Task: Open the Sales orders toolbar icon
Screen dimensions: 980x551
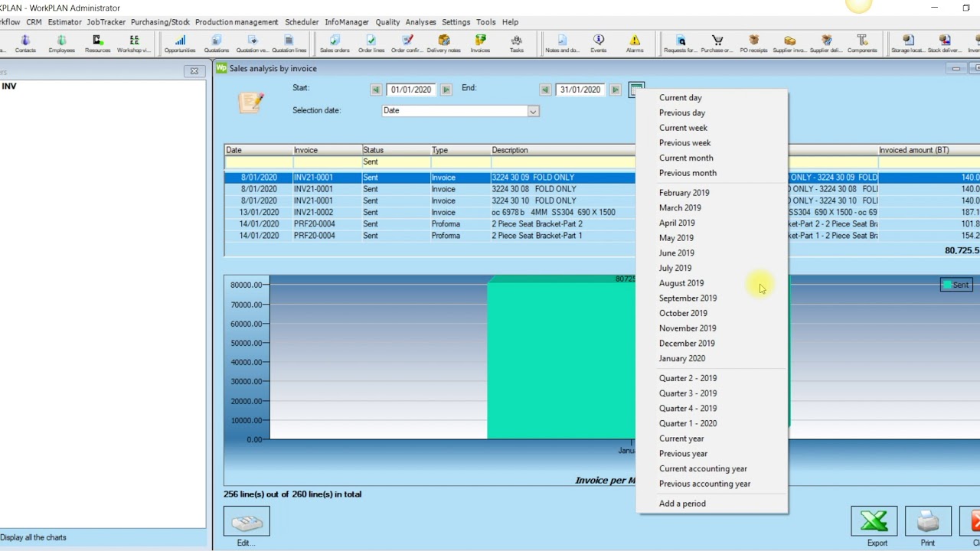Action: coord(335,44)
